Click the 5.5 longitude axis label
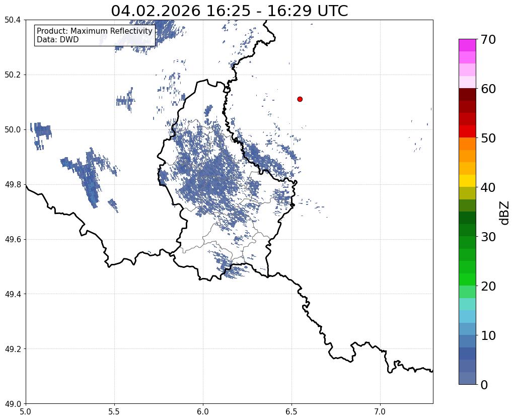The width and height of the screenshot is (515, 420). [x=114, y=411]
